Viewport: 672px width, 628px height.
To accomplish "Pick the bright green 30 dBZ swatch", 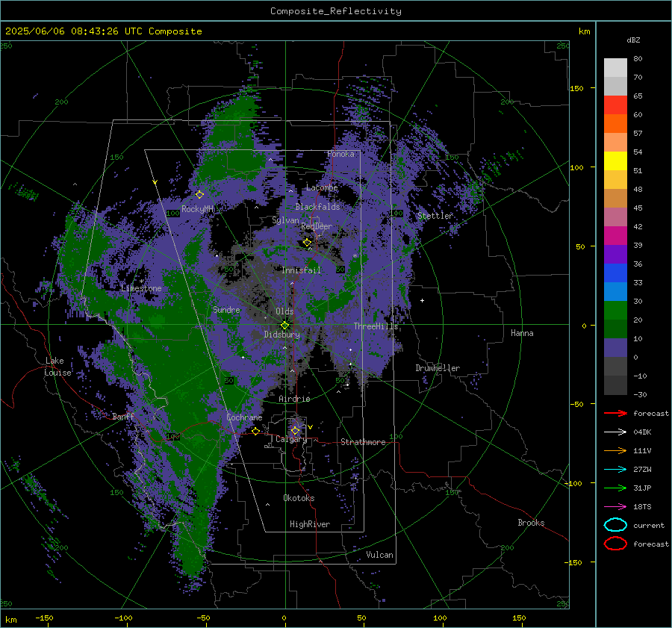I will click(615, 311).
